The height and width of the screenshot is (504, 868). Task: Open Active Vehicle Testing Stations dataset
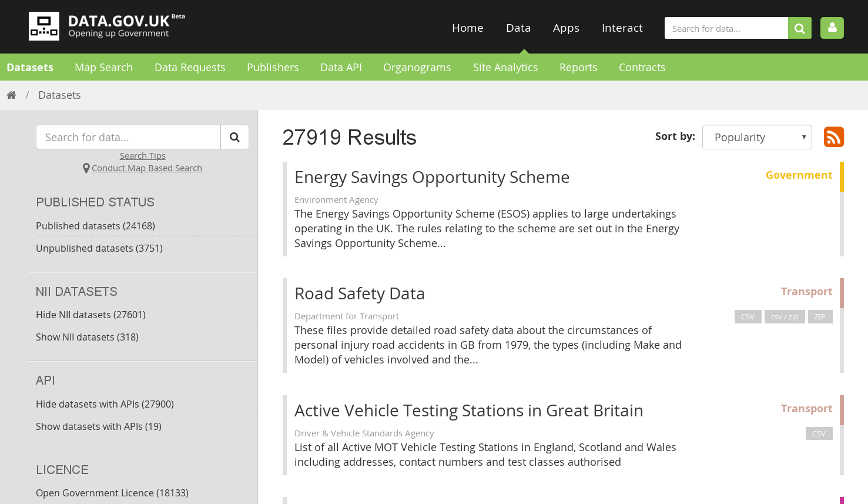point(469,410)
